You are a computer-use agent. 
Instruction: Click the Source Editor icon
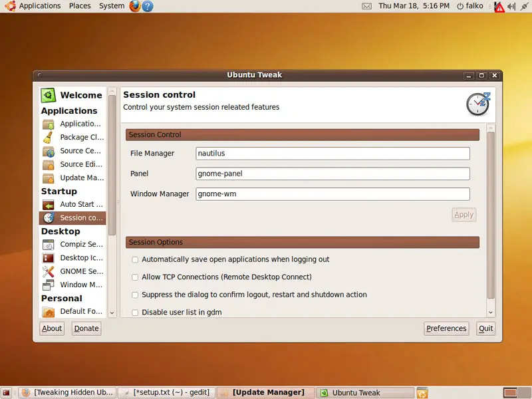pos(48,164)
